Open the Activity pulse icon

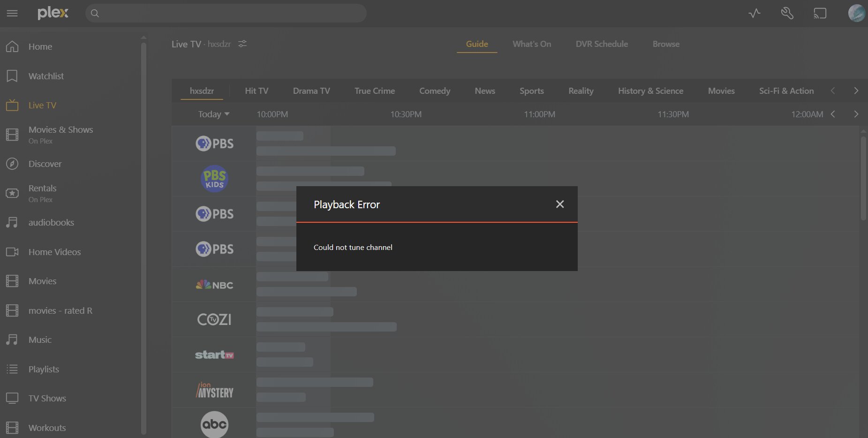click(755, 13)
